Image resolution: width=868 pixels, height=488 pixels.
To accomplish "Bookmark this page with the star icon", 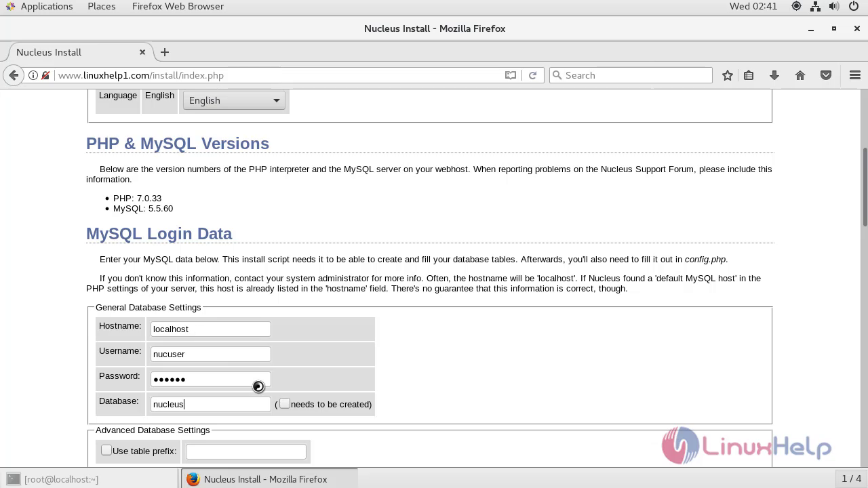I will (728, 75).
